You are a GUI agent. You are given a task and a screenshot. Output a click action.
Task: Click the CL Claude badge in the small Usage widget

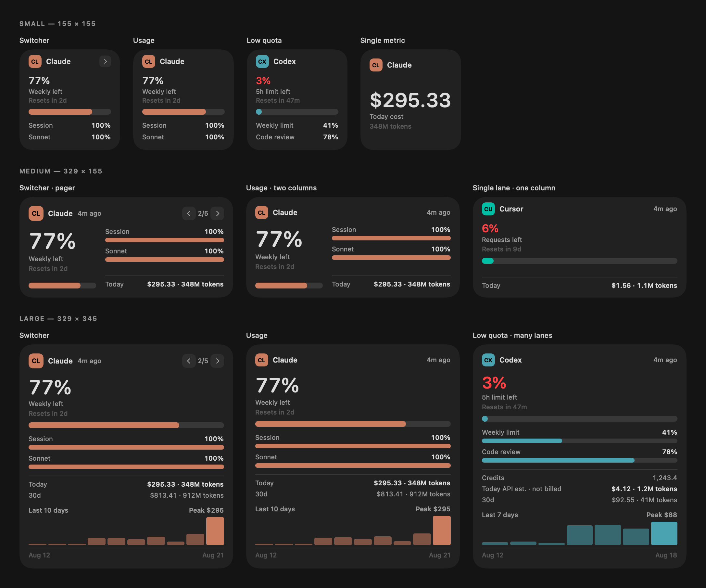coord(149,61)
